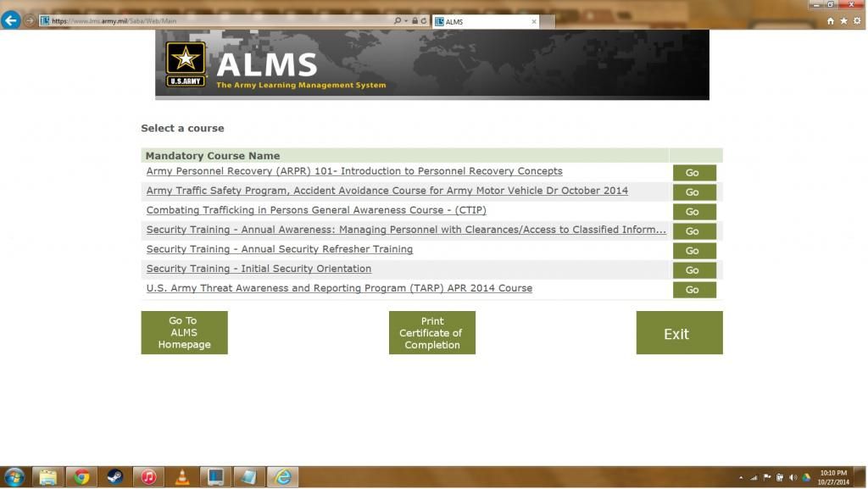
Task: Click Go for Combating Trafficking in Persons course
Action: pyautogui.click(x=693, y=212)
